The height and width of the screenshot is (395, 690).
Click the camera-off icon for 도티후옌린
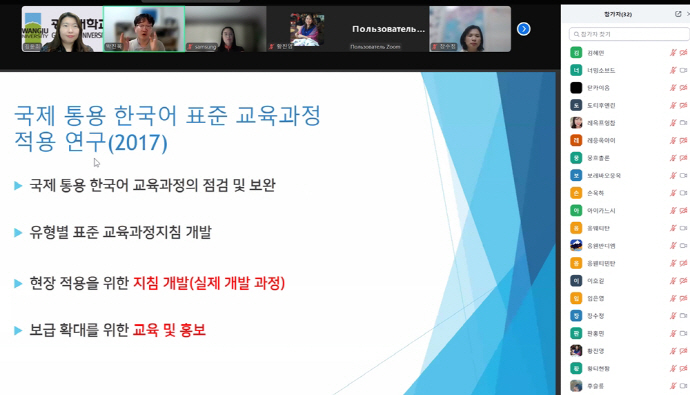pyautogui.click(x=683, y=105)
